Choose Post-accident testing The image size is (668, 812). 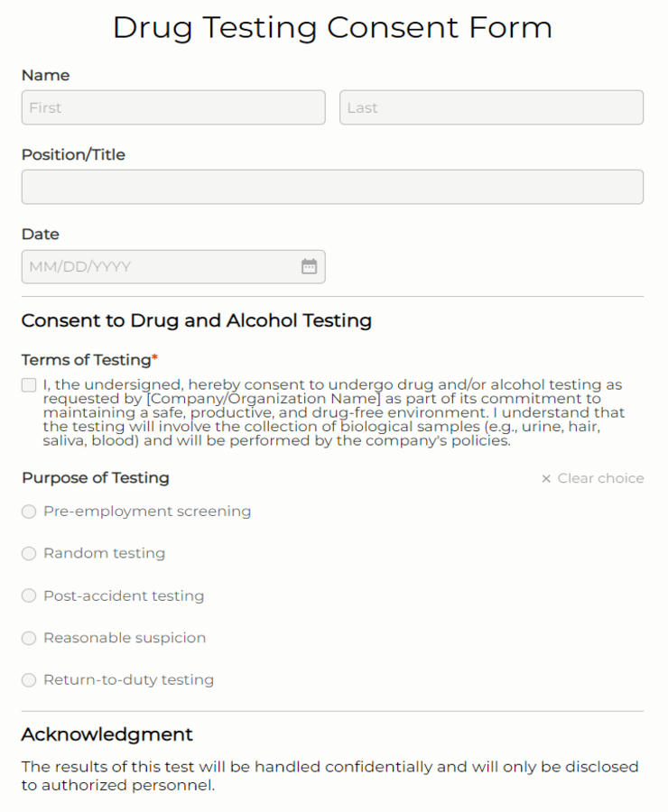tap(28, 595)
